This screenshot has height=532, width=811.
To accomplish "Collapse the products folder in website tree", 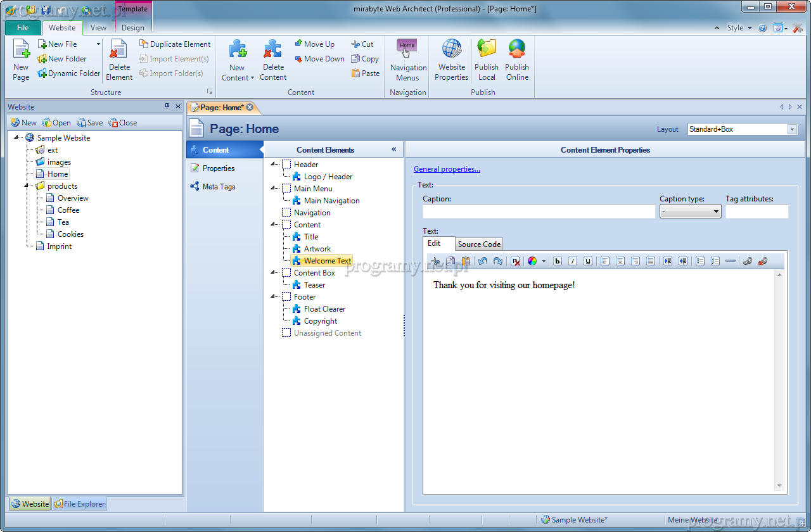I will point(27,186).
